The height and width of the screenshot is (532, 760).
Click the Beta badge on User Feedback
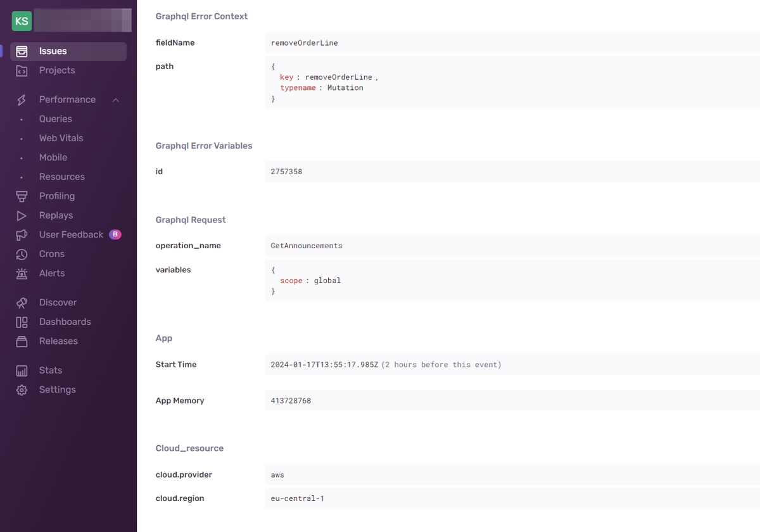[x=115, y=234]
